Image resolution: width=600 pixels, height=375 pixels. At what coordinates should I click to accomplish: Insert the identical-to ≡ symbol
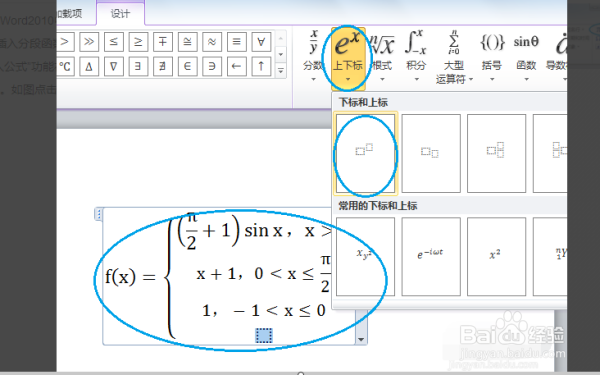tap(236, 42)
